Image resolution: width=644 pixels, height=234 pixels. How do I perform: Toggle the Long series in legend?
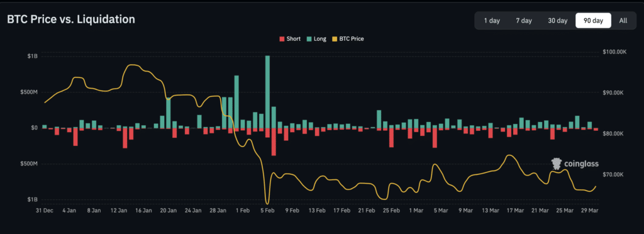click(x=316, y=39)
